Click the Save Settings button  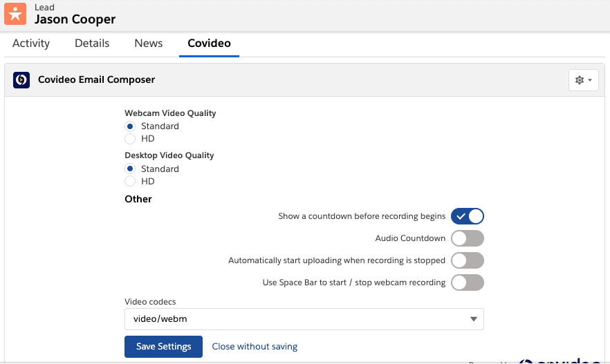[x=163, y=347]
